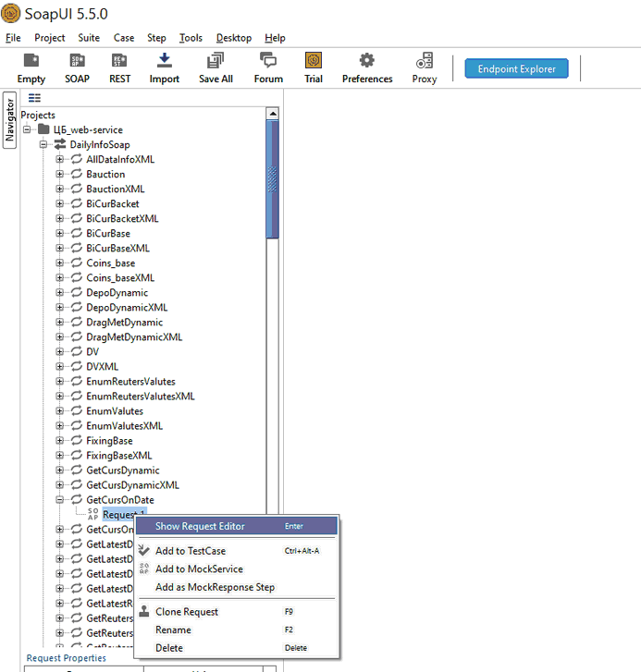
Task: Expand the DVXML operation
Action: [x=59, y=366]
